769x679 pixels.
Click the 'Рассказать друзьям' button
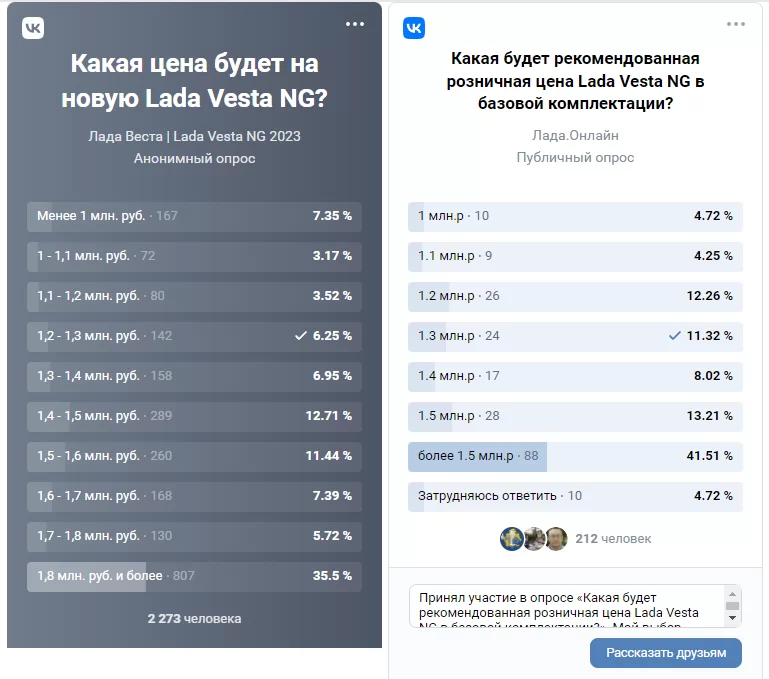pyautogui.click(x=665, y=653)
